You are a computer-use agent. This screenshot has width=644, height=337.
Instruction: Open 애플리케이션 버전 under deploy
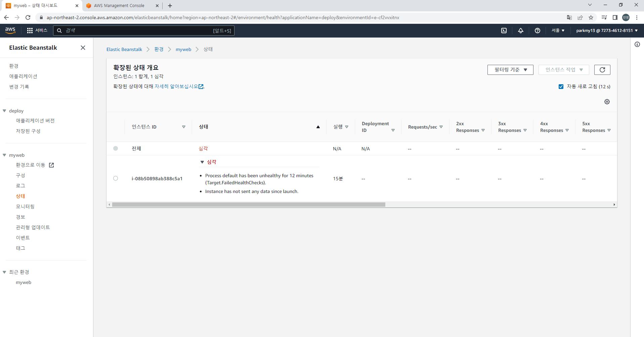tap(35, 121)
